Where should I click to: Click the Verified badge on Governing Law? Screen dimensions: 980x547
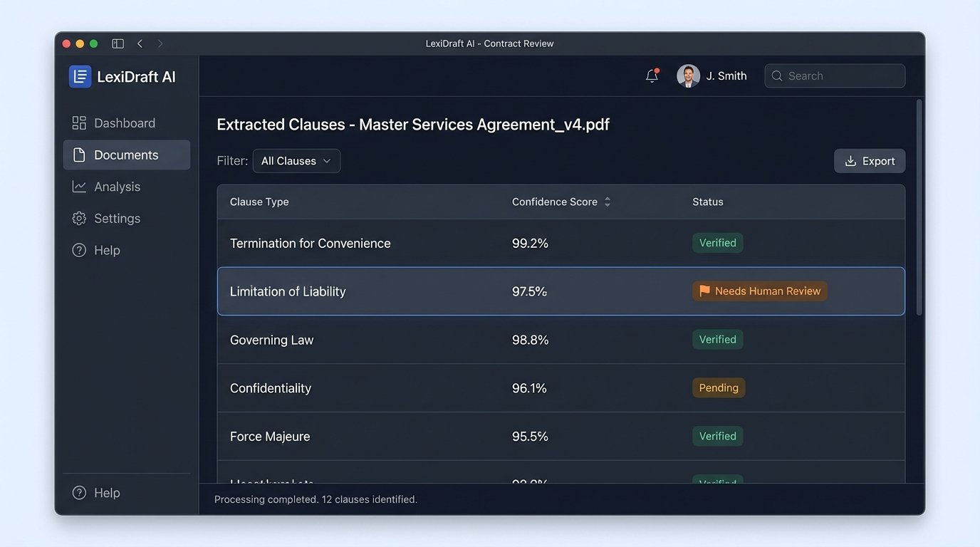click(x=717, y=339)
